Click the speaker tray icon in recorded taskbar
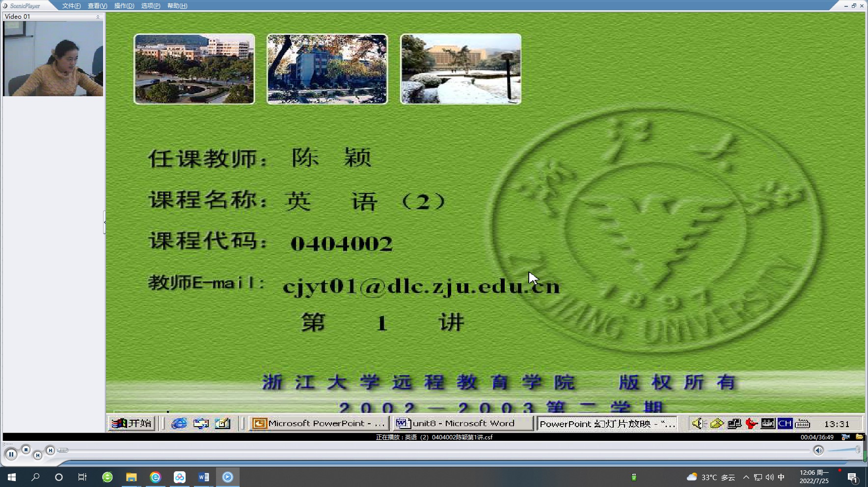Image resolution: width=868 pixels, height=487 pixels. tap(699, 423)
